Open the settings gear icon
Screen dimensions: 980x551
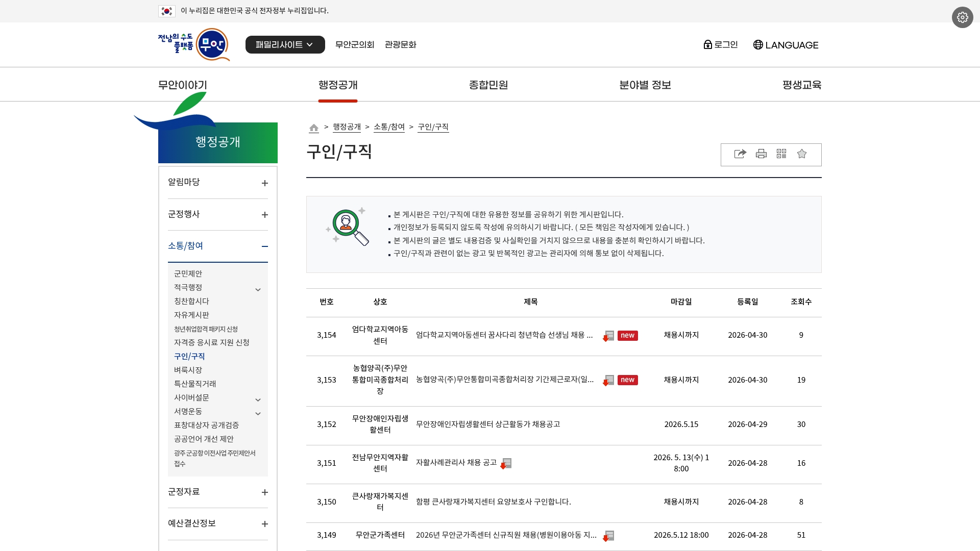tap(962, 17)
